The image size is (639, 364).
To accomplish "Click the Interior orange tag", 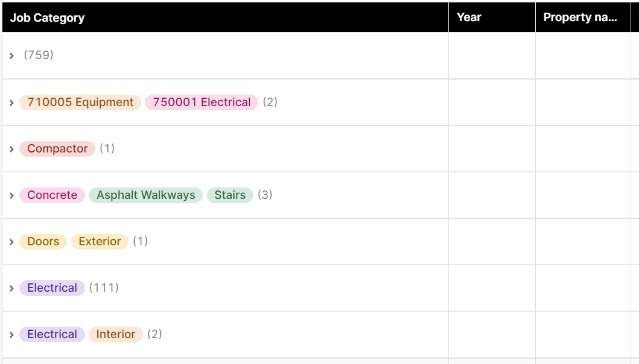I will [x=116, y=334].
